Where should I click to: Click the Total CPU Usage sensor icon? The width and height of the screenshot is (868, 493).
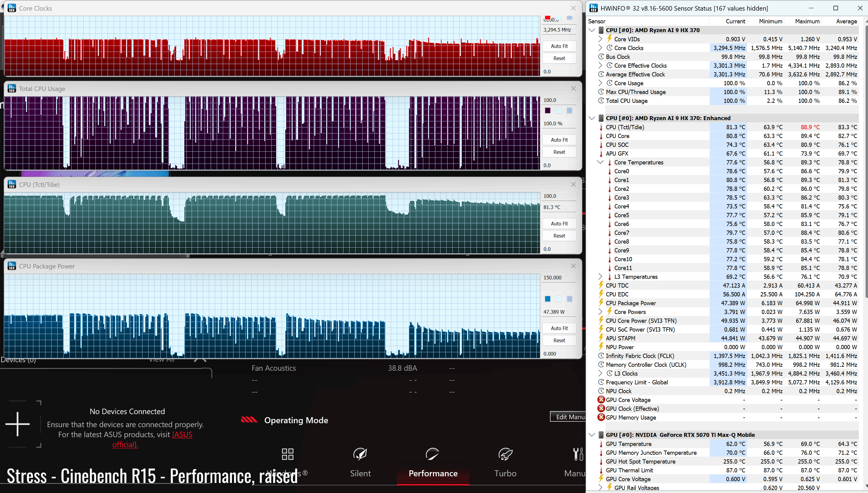coord(601,100)
